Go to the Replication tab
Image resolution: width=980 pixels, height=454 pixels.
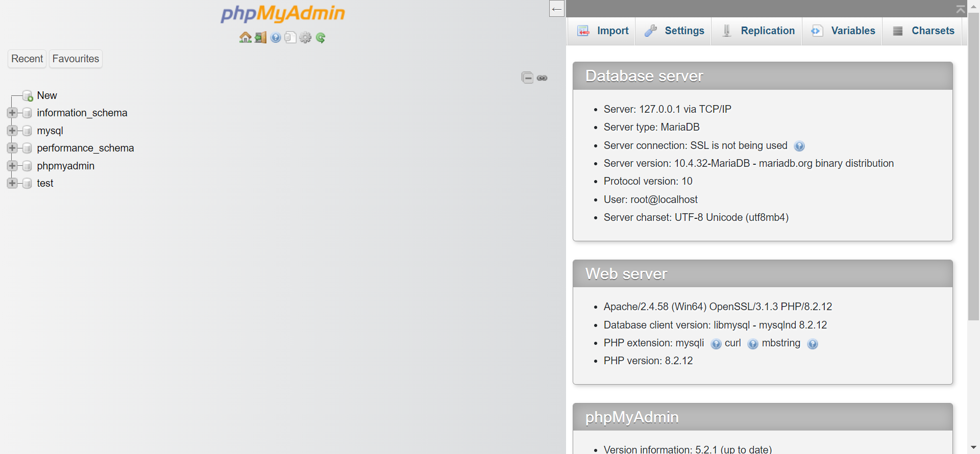pyautogui.click(x=758, y=31)
